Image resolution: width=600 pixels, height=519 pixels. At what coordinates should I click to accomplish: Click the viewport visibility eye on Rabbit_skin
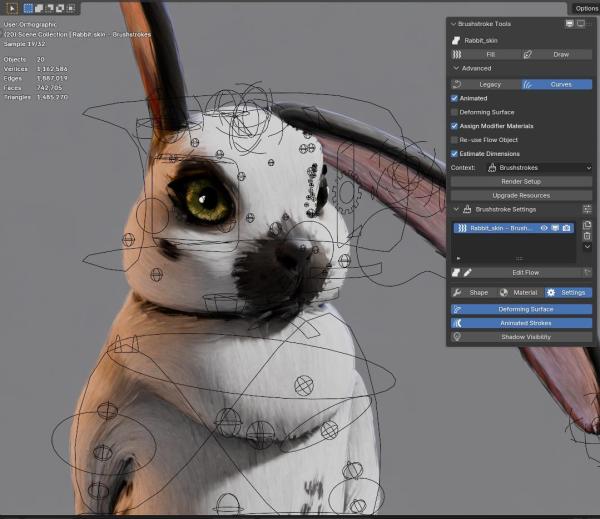pyautogui.click(x=544, y=228)
